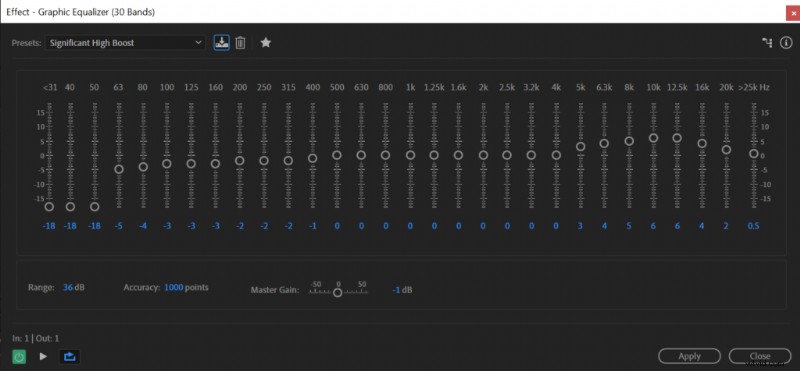Screen dimensions: 800x371
Task: Click the -1 gain value under 400 Hz
Action: click(x=313, y=226)
